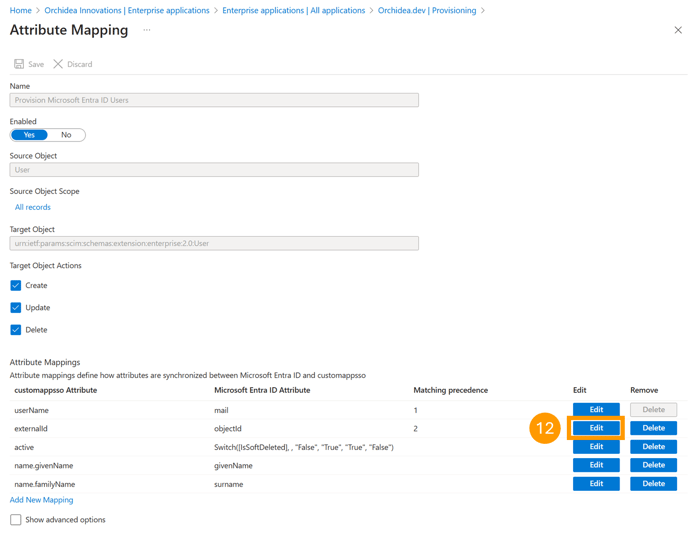Open Orchidea Innovations Enterprise applications breadcrumb
Screen dimensions: 688x534
(x=127, y=10)
